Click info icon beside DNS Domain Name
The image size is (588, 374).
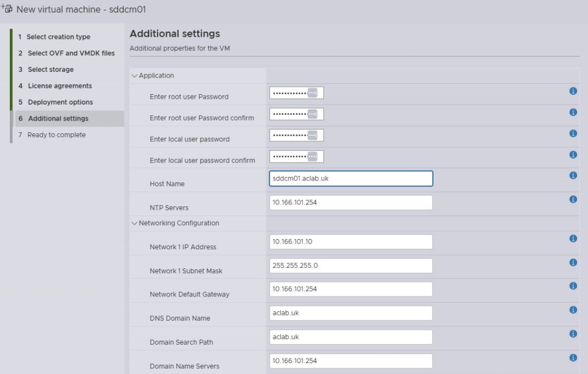point(572,310)
